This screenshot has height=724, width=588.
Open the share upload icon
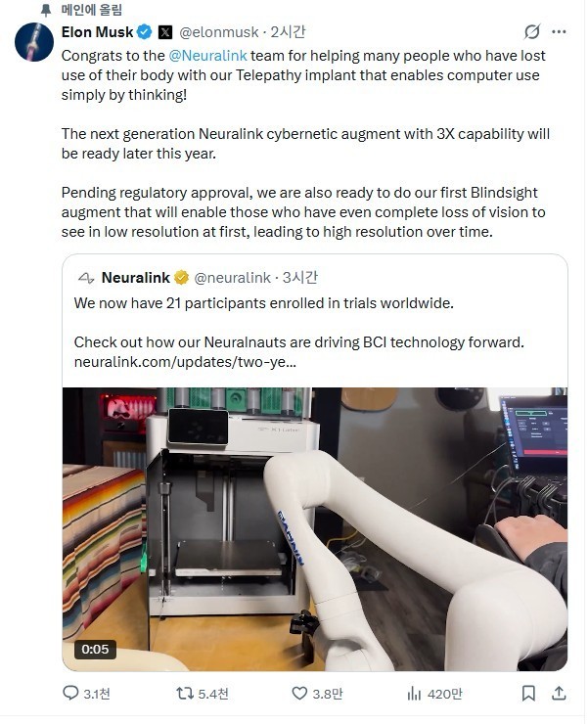click(x=559, y=693)
